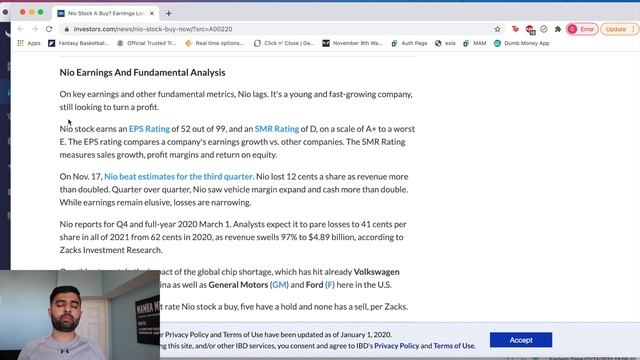Accept the privacy policy banner
The width and height of the screenshot is (640, 360).
tap(521, 340)
